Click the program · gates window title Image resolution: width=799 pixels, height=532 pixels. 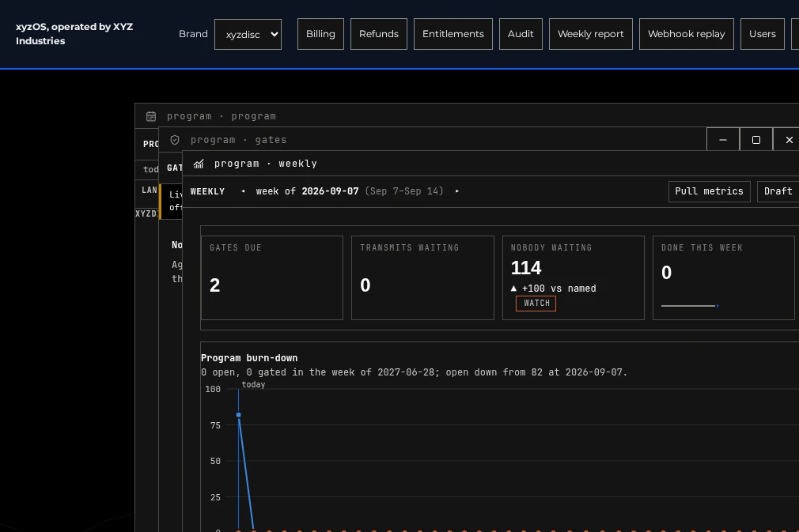point(238,139)
